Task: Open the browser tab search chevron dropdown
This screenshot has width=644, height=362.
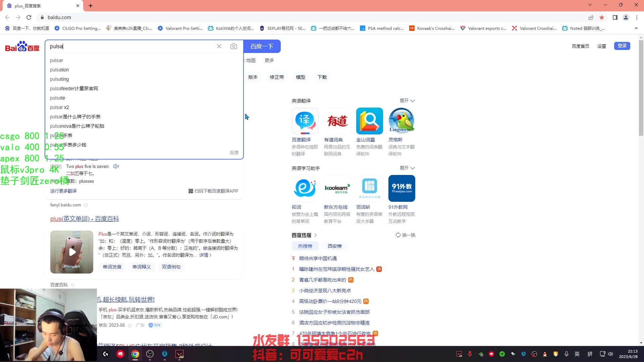Action: click(x=590, y=5)
